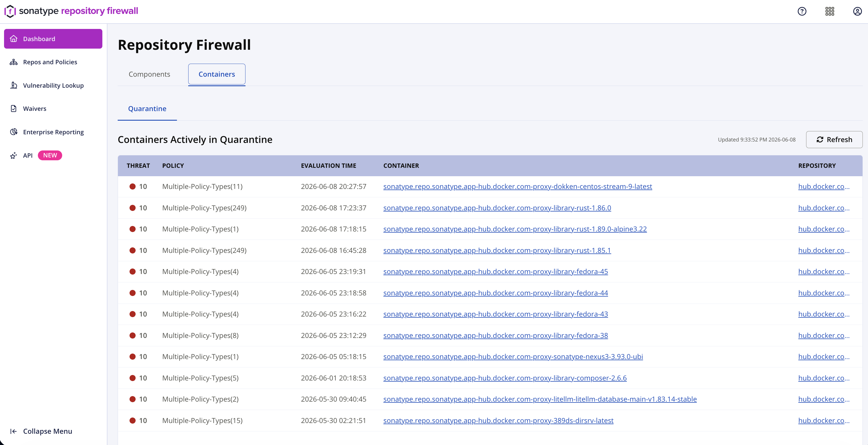Click the Dashboard home icon
The height and width of the screenshot is (445, 868).
14,39
